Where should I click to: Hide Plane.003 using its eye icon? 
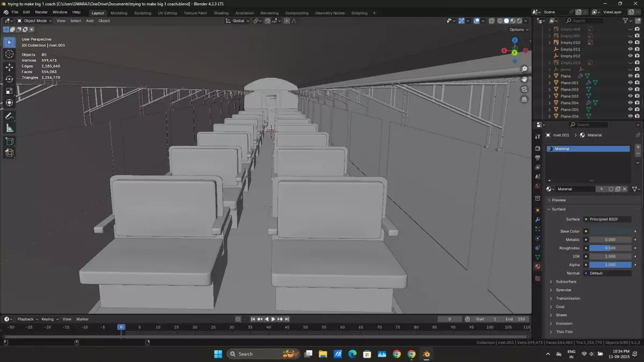point(630,96)
